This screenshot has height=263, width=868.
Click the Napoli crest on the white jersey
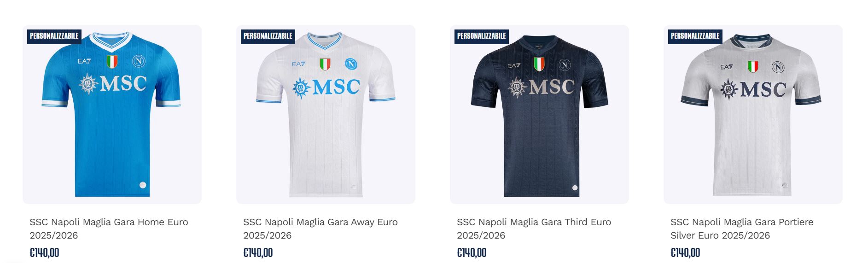[351, 64]
